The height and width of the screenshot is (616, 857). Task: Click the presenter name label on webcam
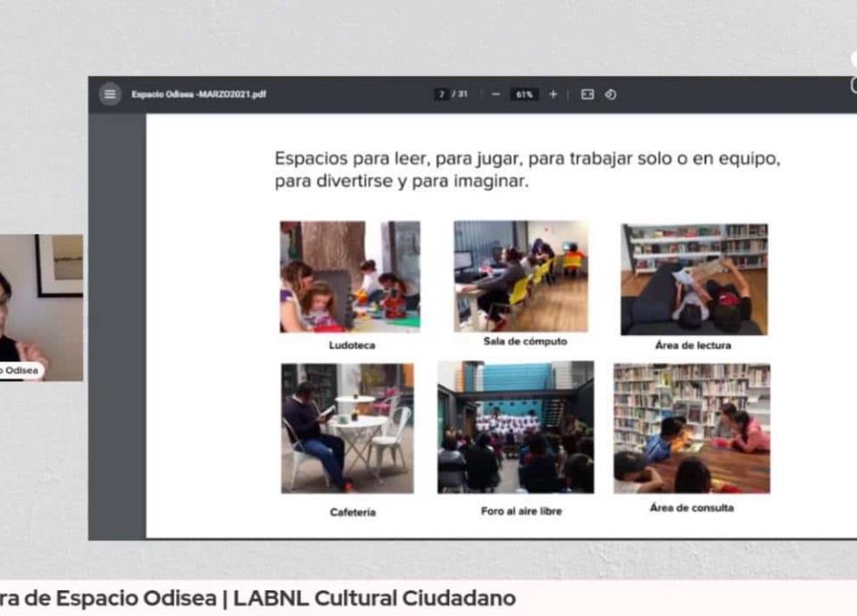tap(20, 370)
